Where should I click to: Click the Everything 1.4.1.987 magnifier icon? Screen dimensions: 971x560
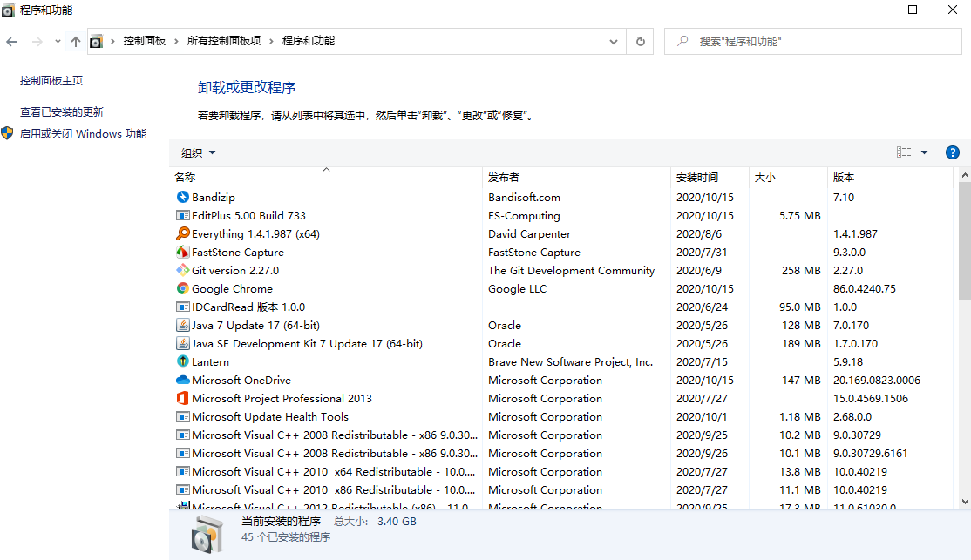pos(183,233)
